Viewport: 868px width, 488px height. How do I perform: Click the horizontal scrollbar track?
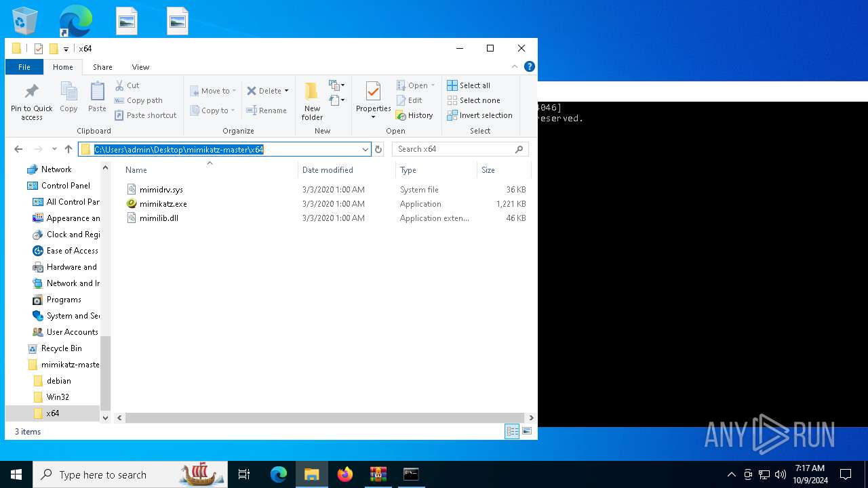pos(325,418)
